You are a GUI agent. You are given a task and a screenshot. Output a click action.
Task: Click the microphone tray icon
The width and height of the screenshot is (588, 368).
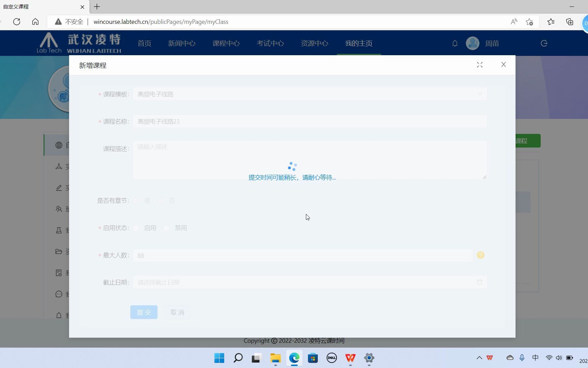(522, 358)
